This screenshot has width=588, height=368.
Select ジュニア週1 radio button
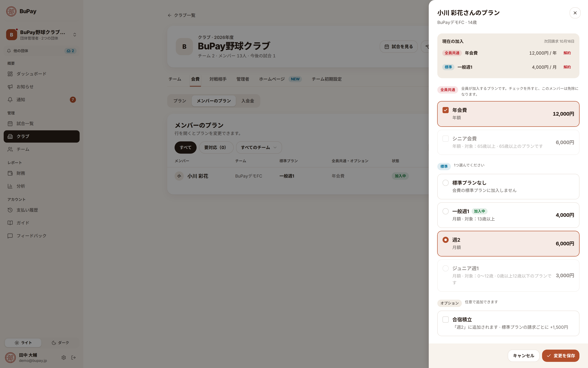[445, 268]
